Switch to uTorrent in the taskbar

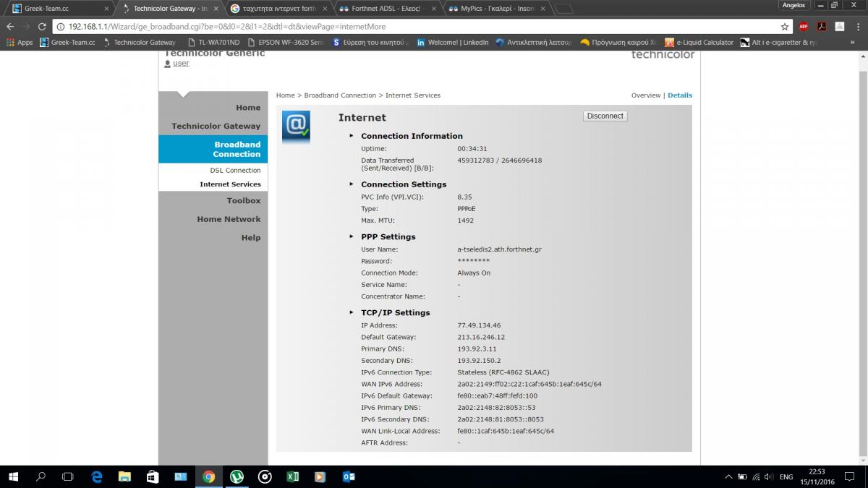click(x=237, y=476)
